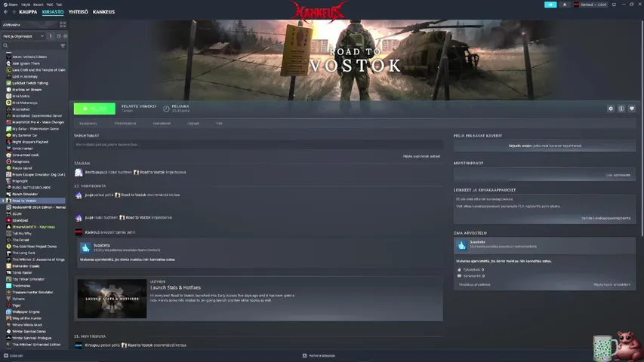Screen dimensions: 644x362
Task: Click the recent clock icon in library sidebar
Action: pos(59,36)
